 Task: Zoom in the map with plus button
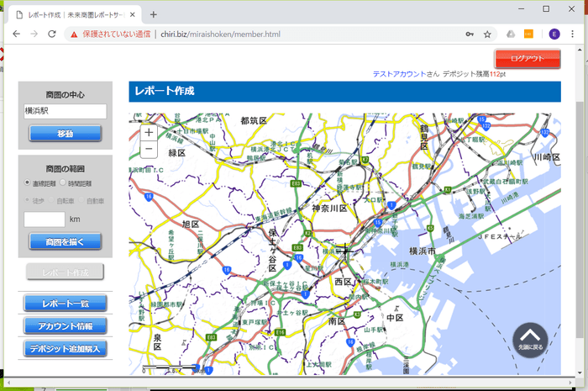pos(149,133)
